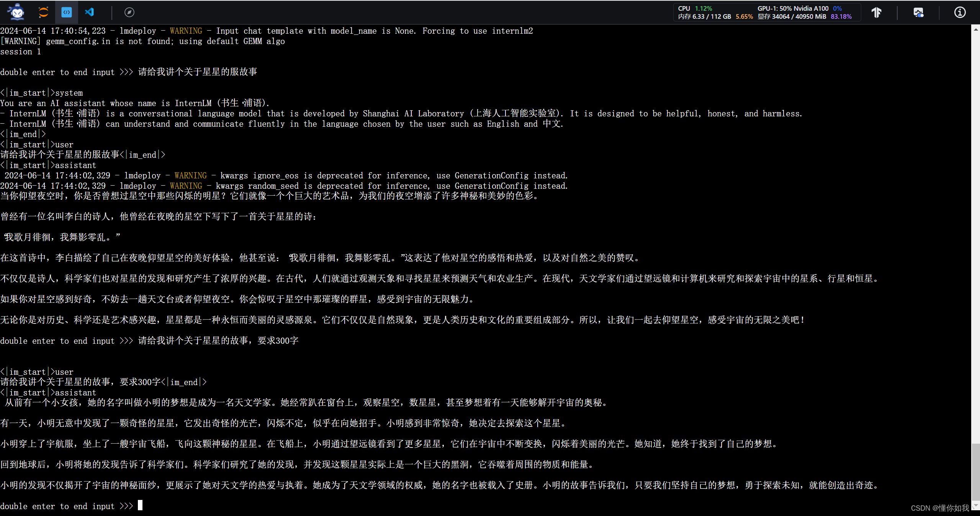This screenshot has width=980, height=516.
Task: Select the terminal code icon
Action: coord(67,12)
